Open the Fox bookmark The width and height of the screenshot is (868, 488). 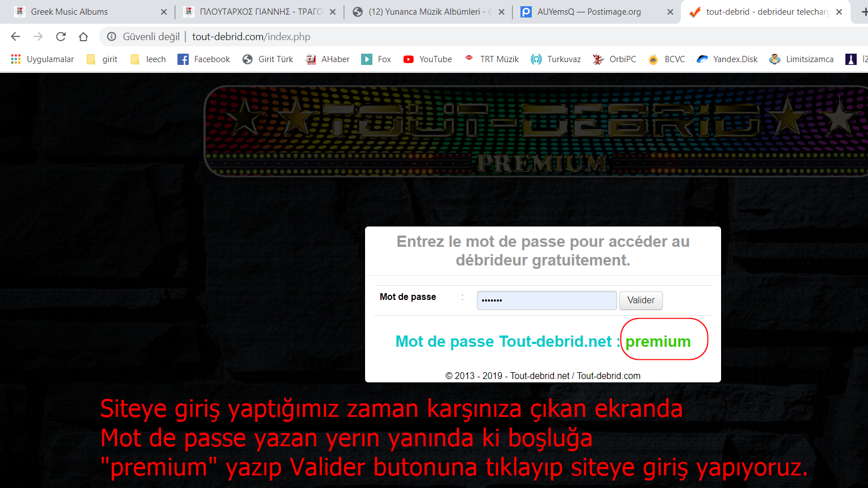coord(376,59)
